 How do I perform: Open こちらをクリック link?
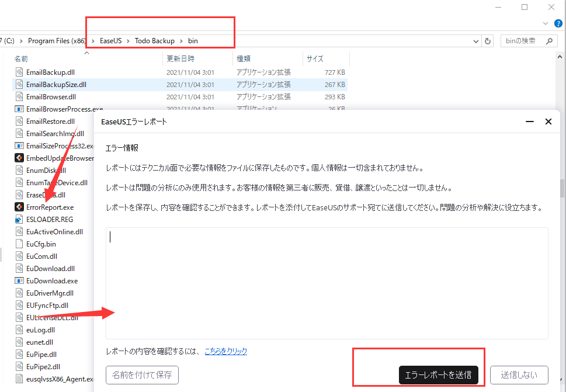[225, 351]
